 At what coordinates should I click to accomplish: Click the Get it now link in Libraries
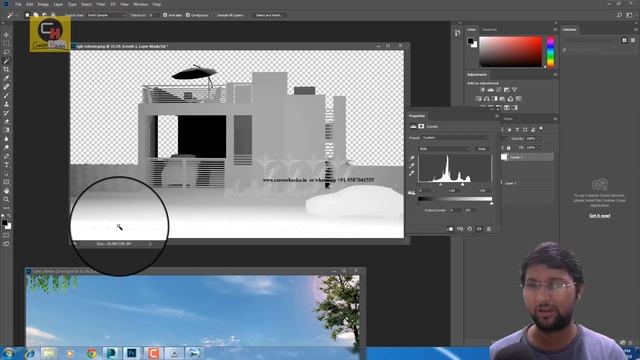tap(600, 216)
